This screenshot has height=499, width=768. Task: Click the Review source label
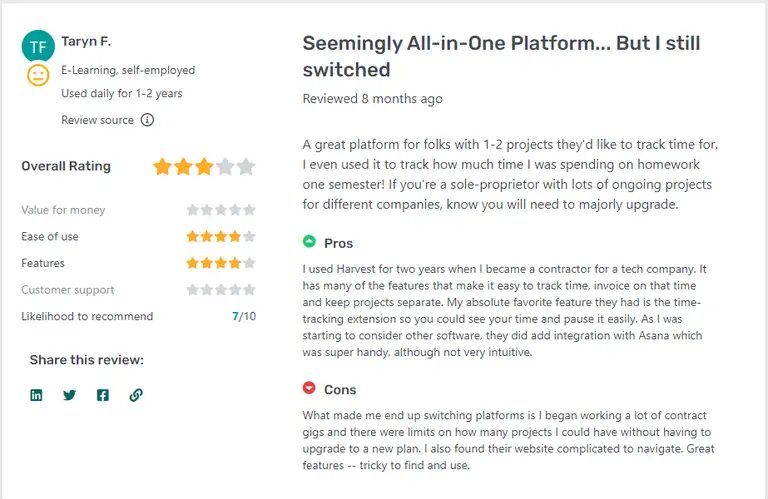click(97, 120)
